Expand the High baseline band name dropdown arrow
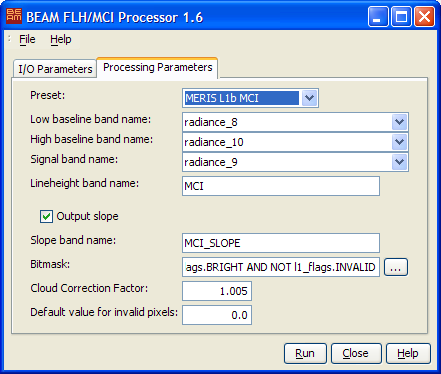This screenshot has height=374, width=441. 399,142
